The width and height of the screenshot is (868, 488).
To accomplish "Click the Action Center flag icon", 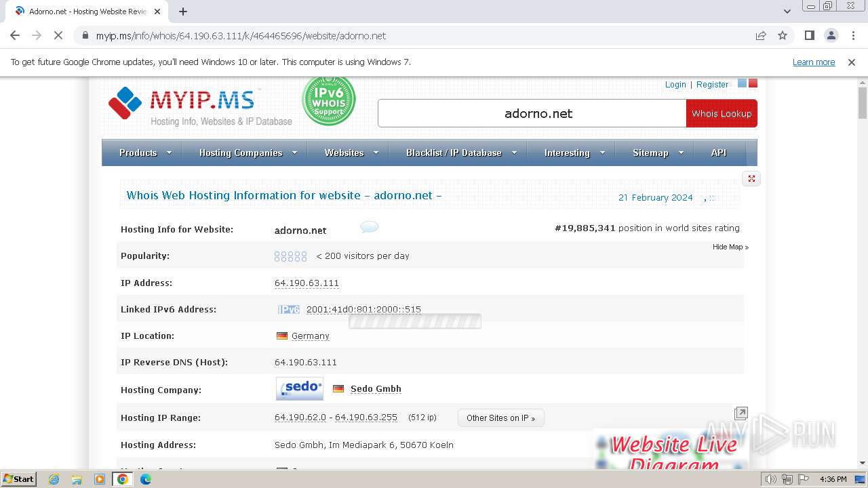I will coord(804,479).
